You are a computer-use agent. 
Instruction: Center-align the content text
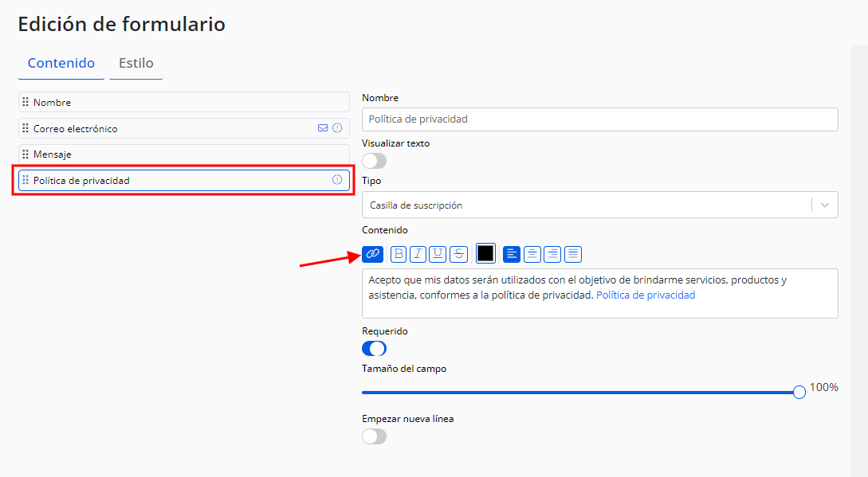[x=532, y=254]
